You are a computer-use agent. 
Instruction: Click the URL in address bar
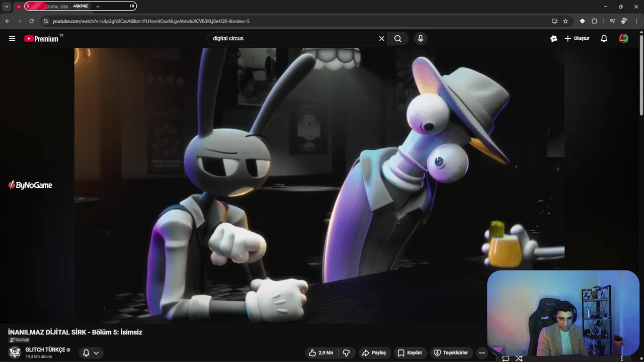pos(151,21)
